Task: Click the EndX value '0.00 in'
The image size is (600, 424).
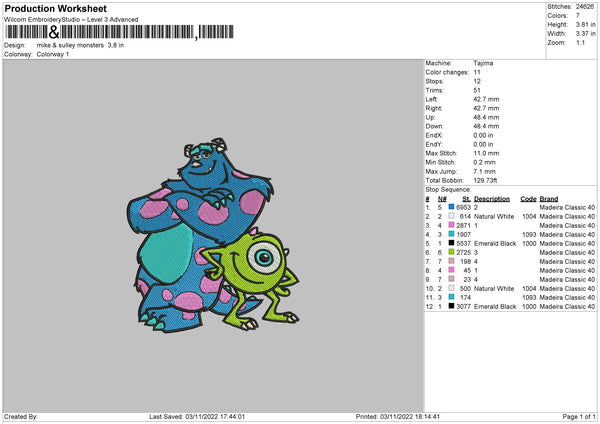Action: pos(483,135)
